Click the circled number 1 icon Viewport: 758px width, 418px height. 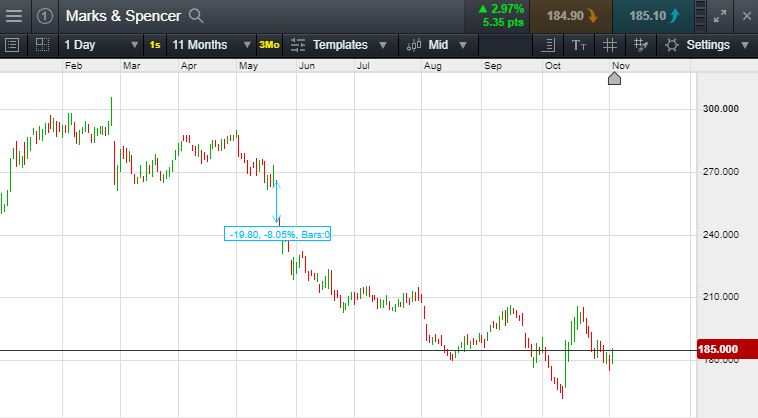pyautogui.click(x=46, y=16)
